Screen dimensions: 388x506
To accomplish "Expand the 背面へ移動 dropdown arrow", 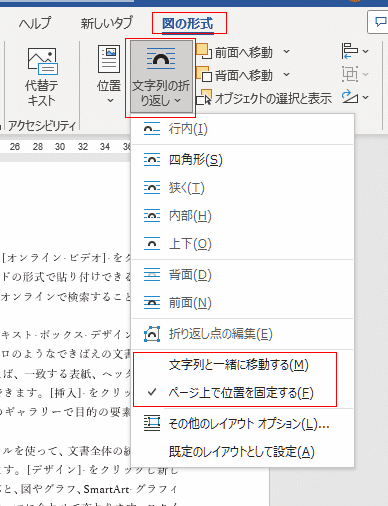I will pos(286,75).
